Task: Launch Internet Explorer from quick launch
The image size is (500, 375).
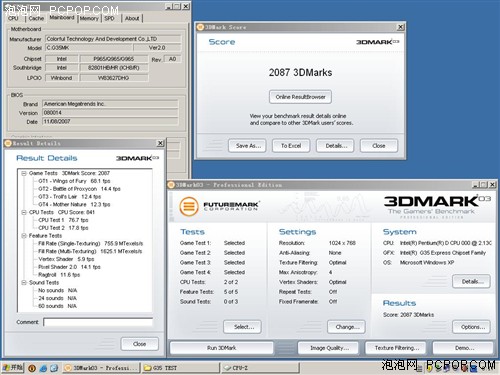Action: (43, 368)
